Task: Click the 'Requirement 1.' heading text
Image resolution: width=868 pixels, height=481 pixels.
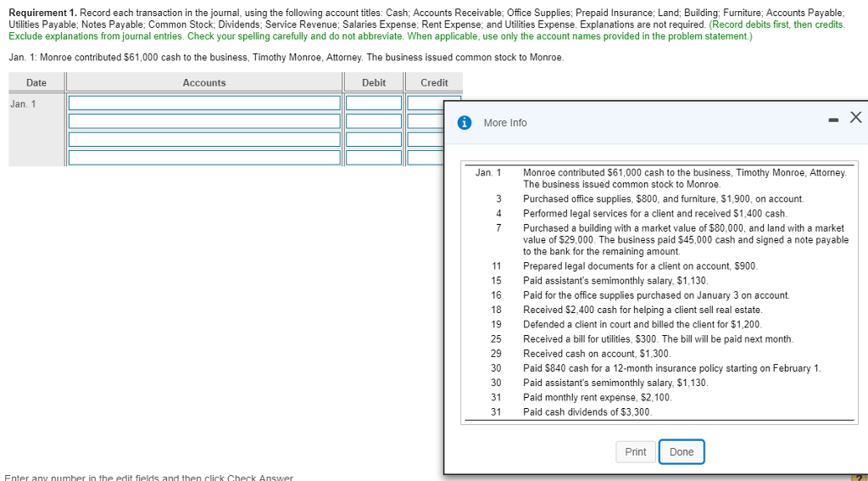Action: pos(43,12)
